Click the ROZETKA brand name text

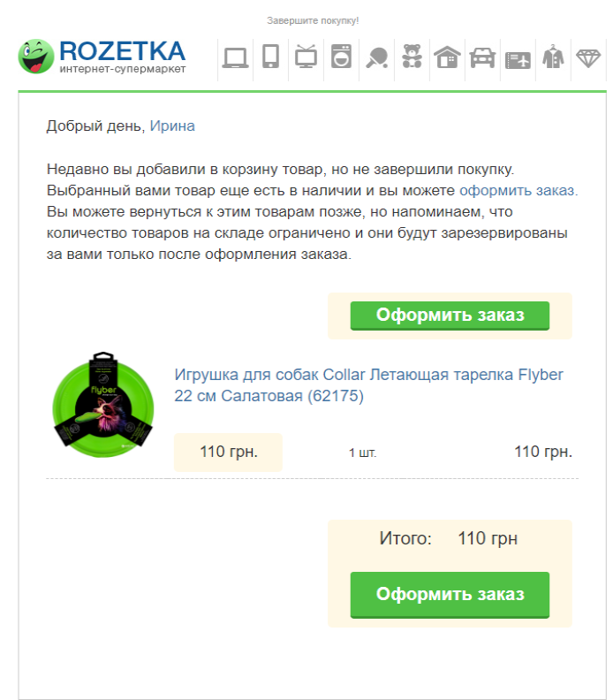[x=122, y=51]
